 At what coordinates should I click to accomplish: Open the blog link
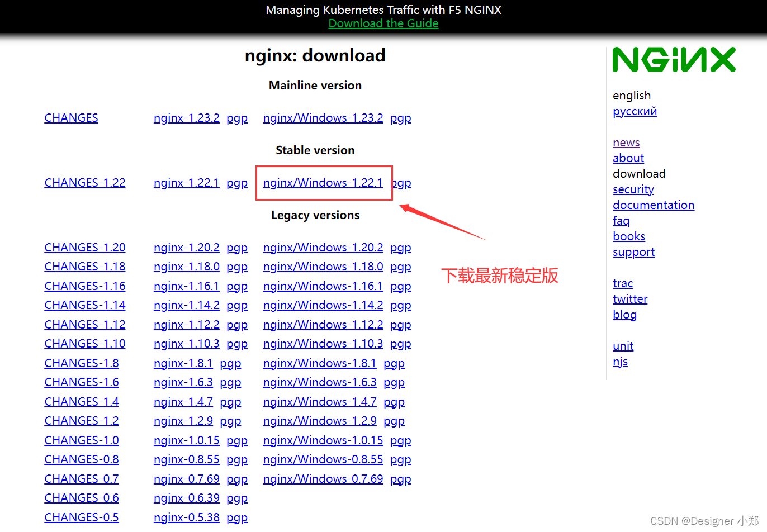point(624,315)
